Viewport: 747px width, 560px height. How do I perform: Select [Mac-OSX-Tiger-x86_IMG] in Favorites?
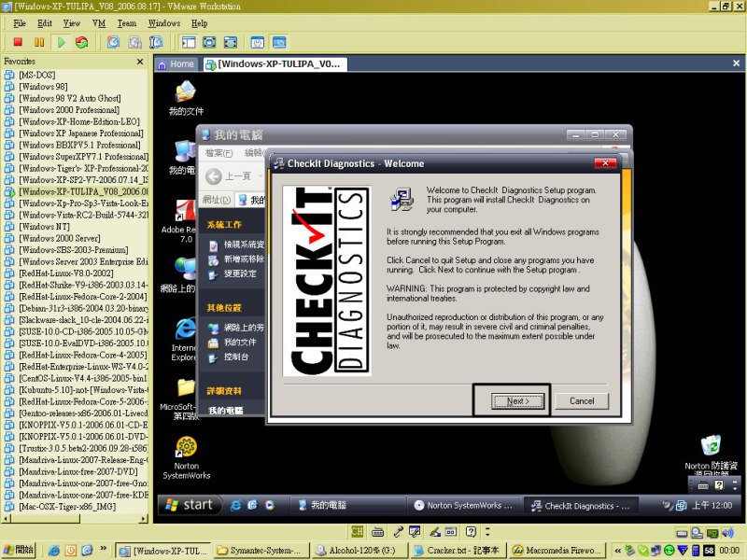point(66,506)
